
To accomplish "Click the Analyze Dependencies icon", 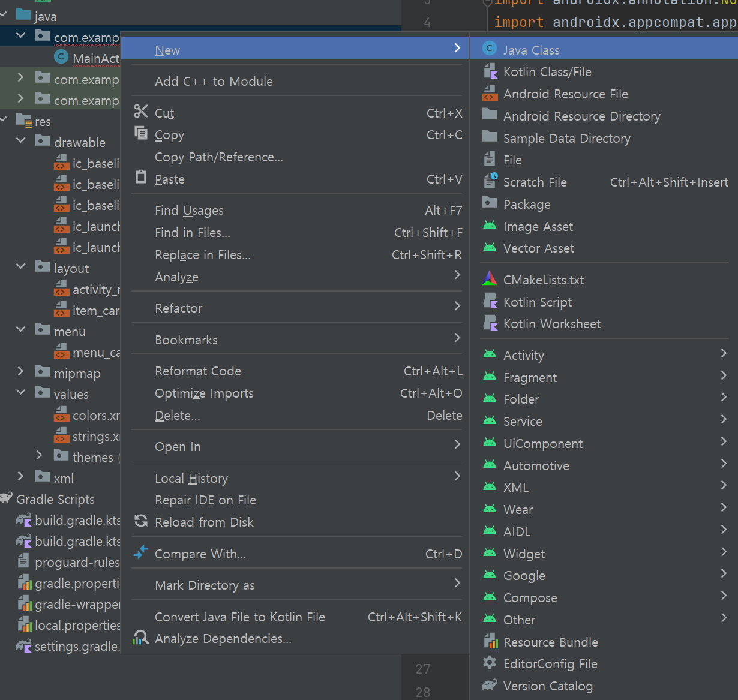I will 141,638.
